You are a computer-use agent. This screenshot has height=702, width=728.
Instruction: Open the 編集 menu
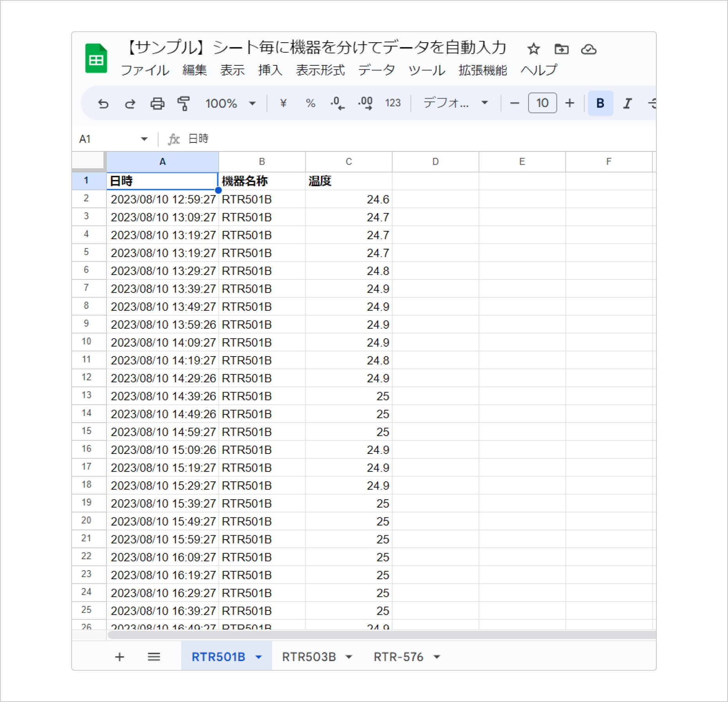(195, 70)
